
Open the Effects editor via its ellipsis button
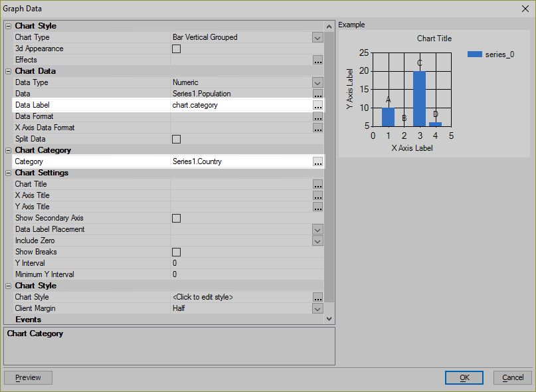[317, 60]
